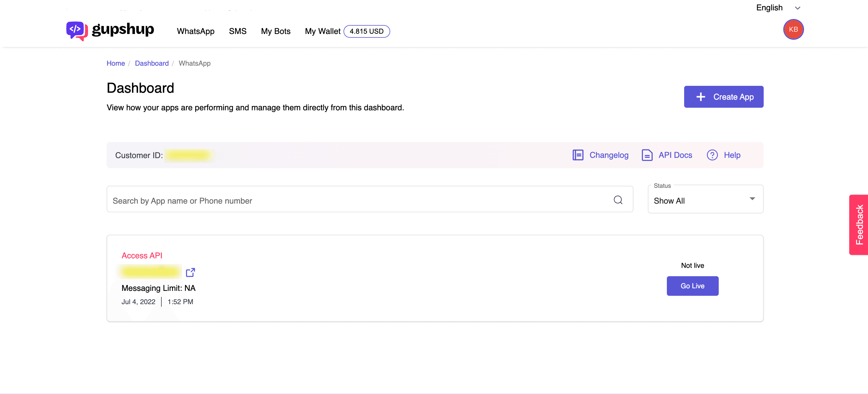Navigate to Home breadcrumb link
The width and height of the screenshot is (868, 394).
pos(116,63)
